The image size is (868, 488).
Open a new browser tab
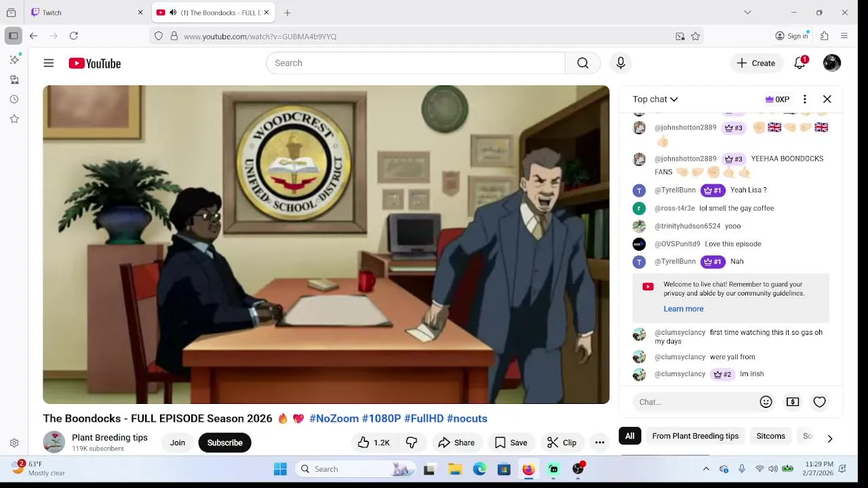click(x=288, y=13)
